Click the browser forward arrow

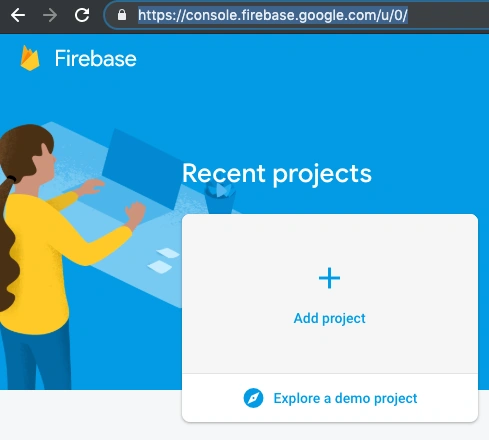[50, 15]
